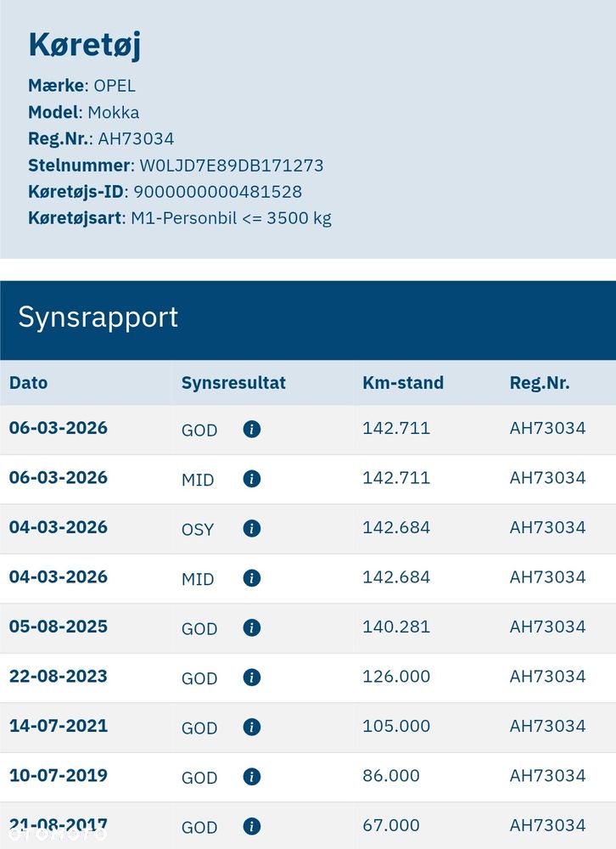This screenshot has height=849, width=616.
Task: Click the Dato column header
Action: point(29,383)
